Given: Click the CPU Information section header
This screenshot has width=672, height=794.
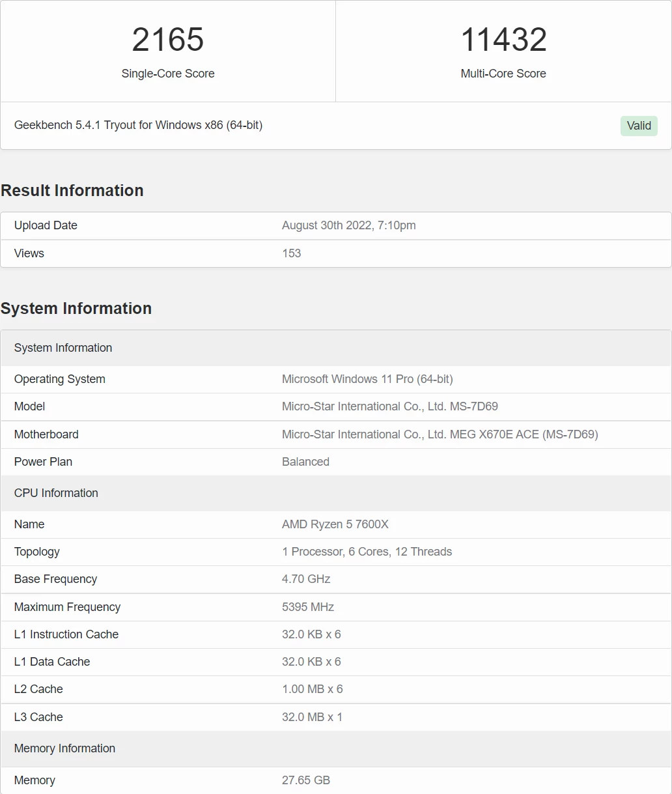Looking at the screenshot, I should [336, 493].
